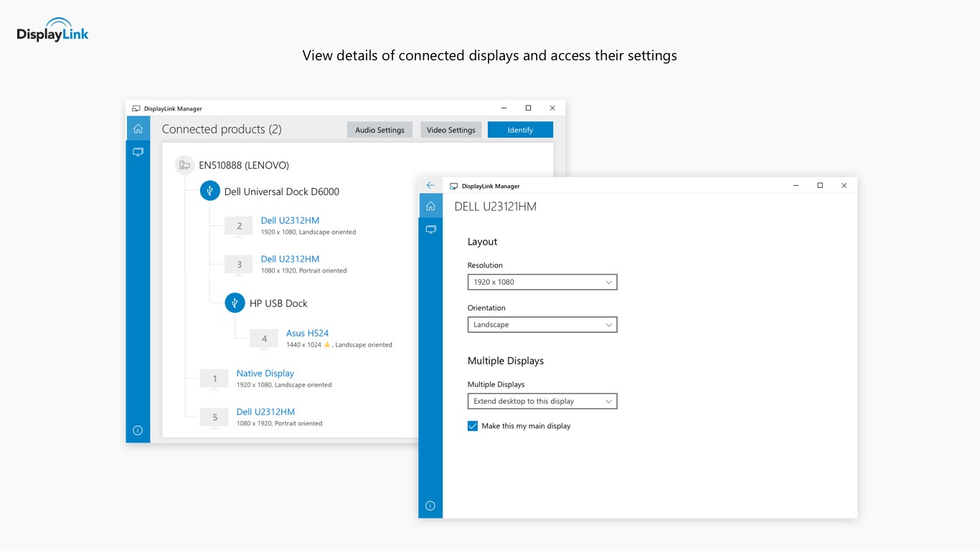
Task: Switch to Video Settings
Action: click(x=451, y=129)
